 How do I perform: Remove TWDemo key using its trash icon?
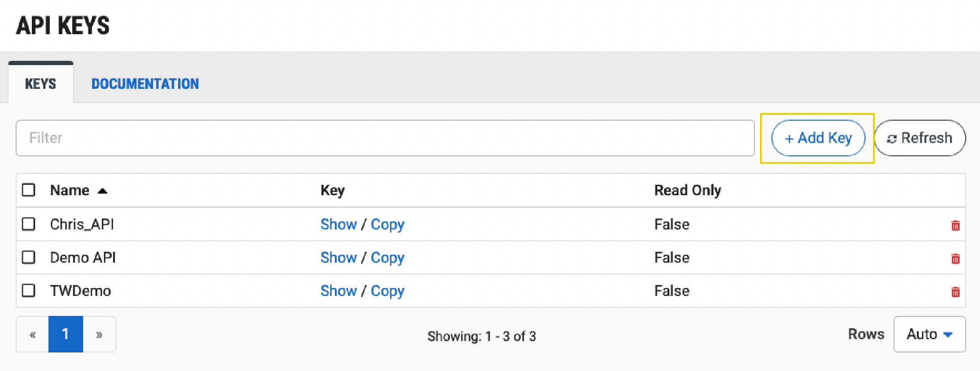(955, 292)
